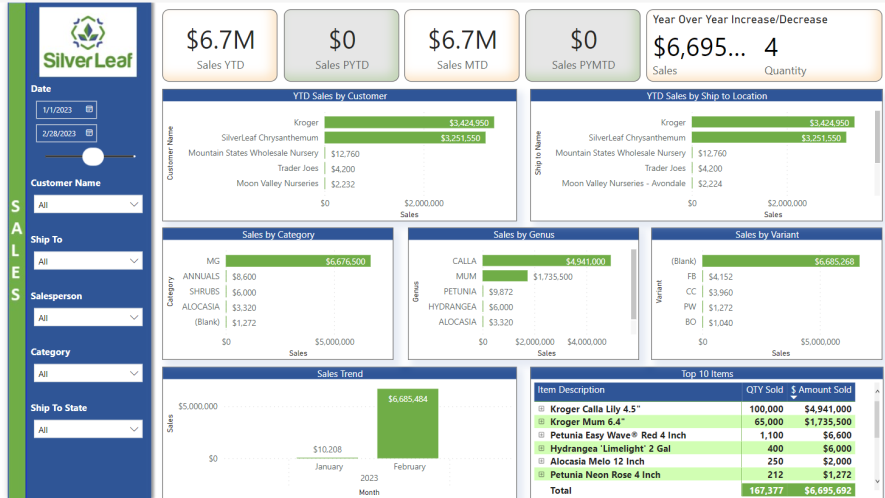Click the HYDRANGEA genus label
The image size is (885, 498).
pos(452,307)
